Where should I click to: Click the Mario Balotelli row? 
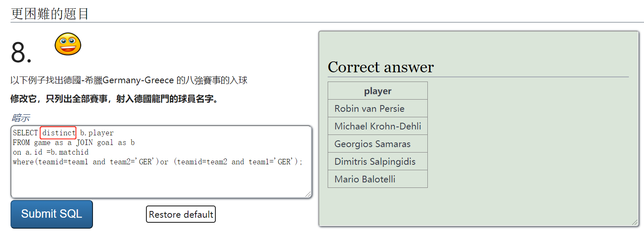click(x=378, y=179)
